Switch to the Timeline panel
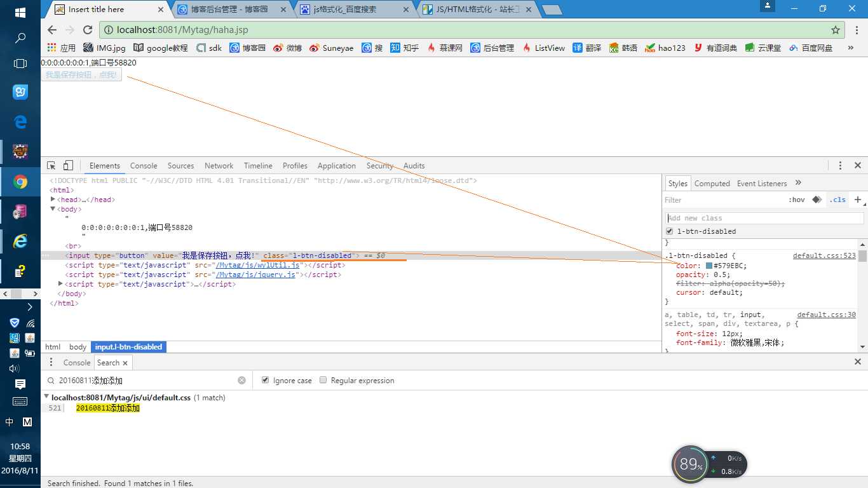Image resolution: width=868 pixels, height=488 pixels. tap(258, 165)
